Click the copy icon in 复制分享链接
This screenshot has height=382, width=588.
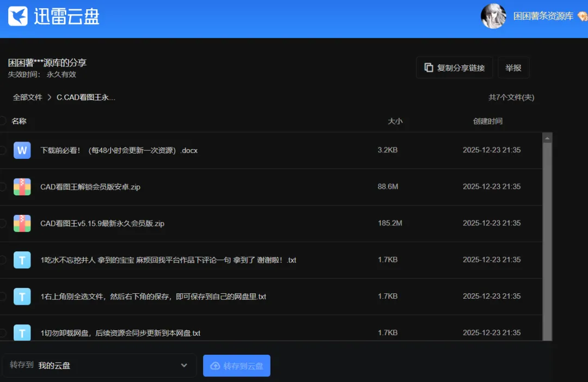(x=428, y=67)
